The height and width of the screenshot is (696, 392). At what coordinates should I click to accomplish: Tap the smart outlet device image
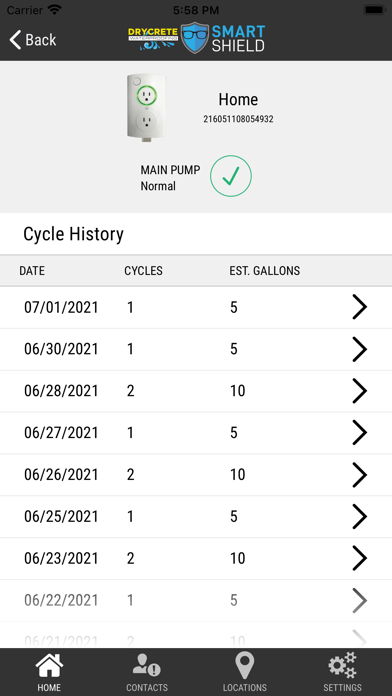pos(146,108)
